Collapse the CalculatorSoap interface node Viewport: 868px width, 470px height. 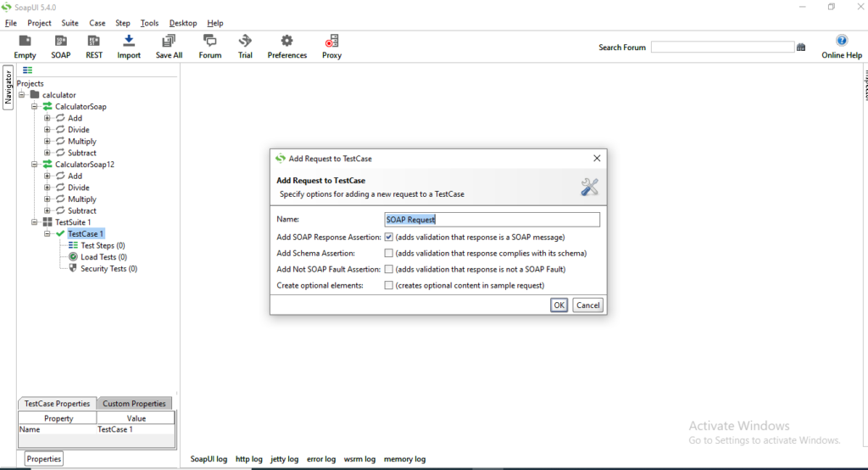tap(34, 106)
